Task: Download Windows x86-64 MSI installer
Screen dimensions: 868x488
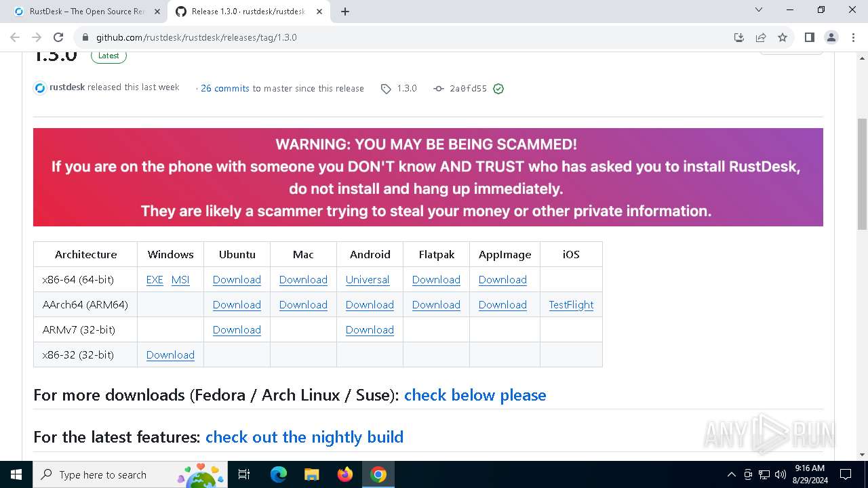Action: pyautogui.click(x=180, y=280)
